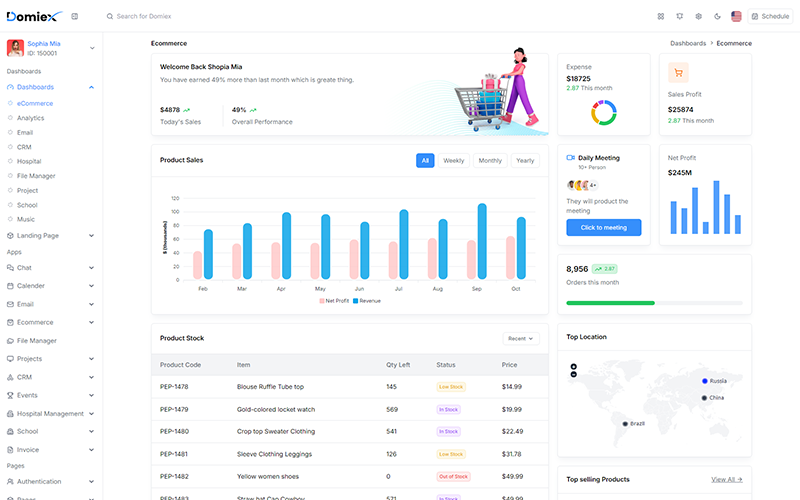Switch Product Sales to Yearly

click(x=525, y=161)
